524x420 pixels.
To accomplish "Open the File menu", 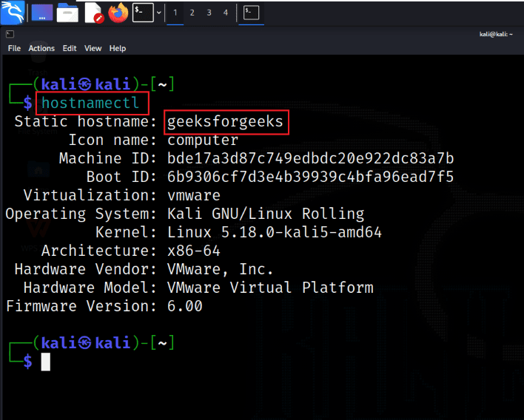I will pos(14,48).
